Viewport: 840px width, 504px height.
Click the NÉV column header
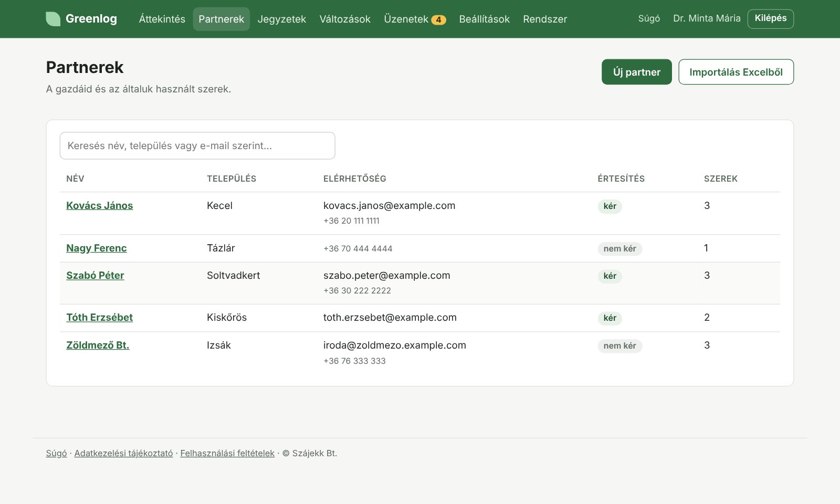tap(75, 178)
